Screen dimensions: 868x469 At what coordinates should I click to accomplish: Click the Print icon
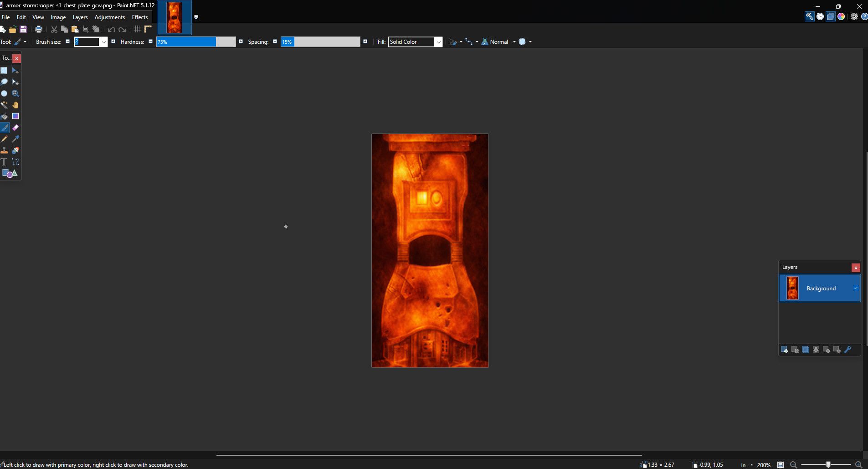tap(39, 29)
